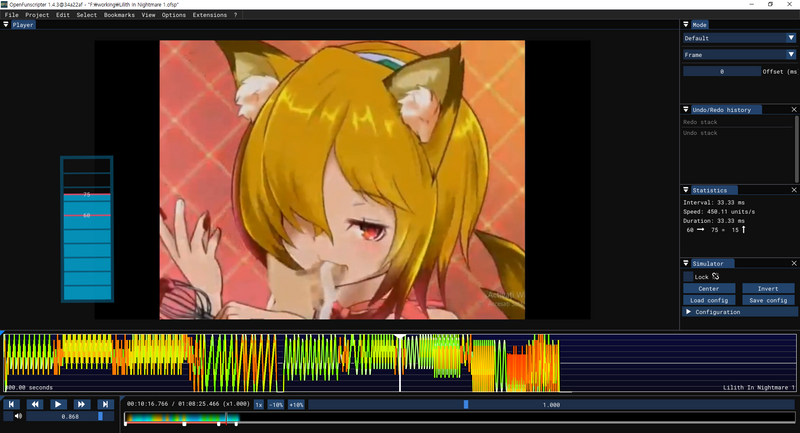Click the Speed: 450.11 units/s statistic

(719, 212)
